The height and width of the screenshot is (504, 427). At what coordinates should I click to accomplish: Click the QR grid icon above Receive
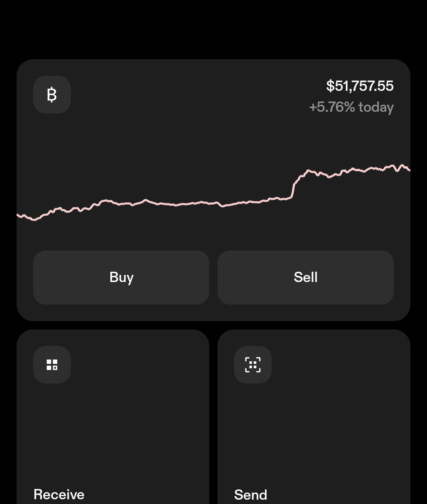click(52, 365)
